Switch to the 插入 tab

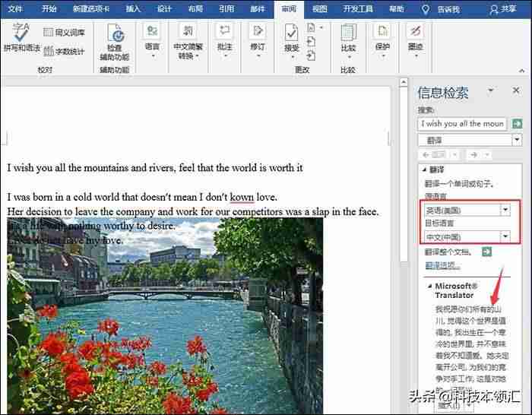pyautogui.click(x=133, y=9)
